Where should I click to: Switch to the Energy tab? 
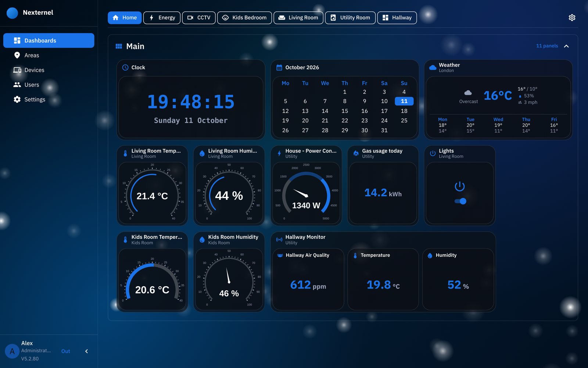click(x=162, y=18)
